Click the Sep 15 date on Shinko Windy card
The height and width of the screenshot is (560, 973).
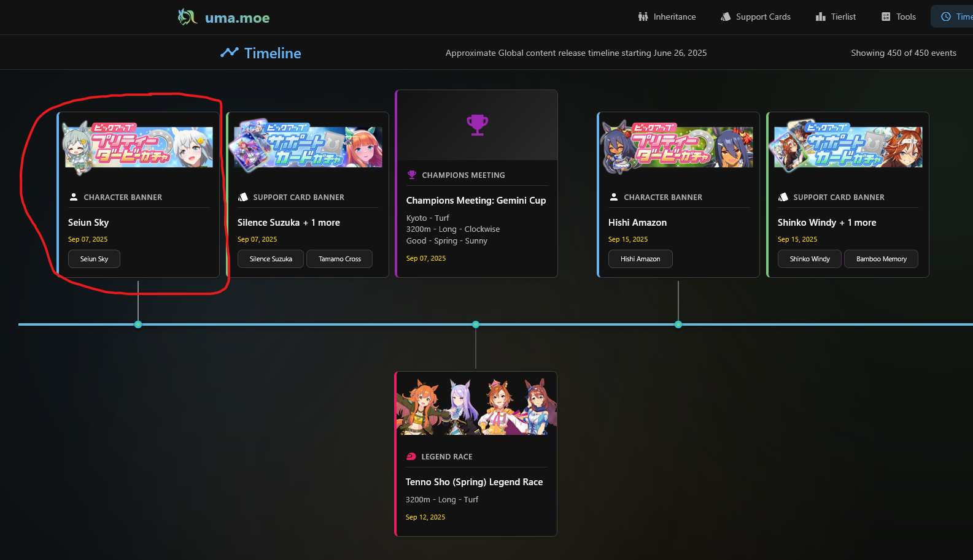(x=797, y=239)
